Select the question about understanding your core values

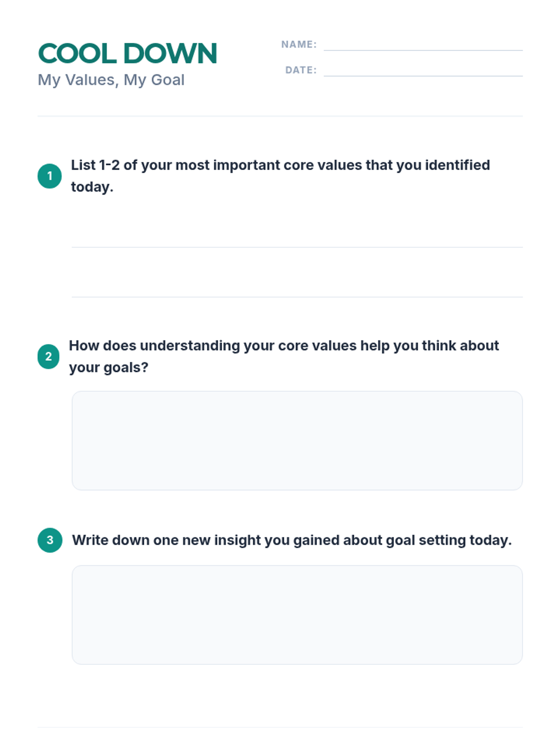pos(284,357)
